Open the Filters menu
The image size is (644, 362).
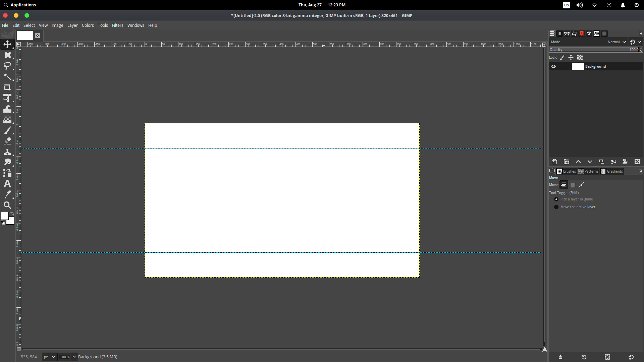[117, 25]
